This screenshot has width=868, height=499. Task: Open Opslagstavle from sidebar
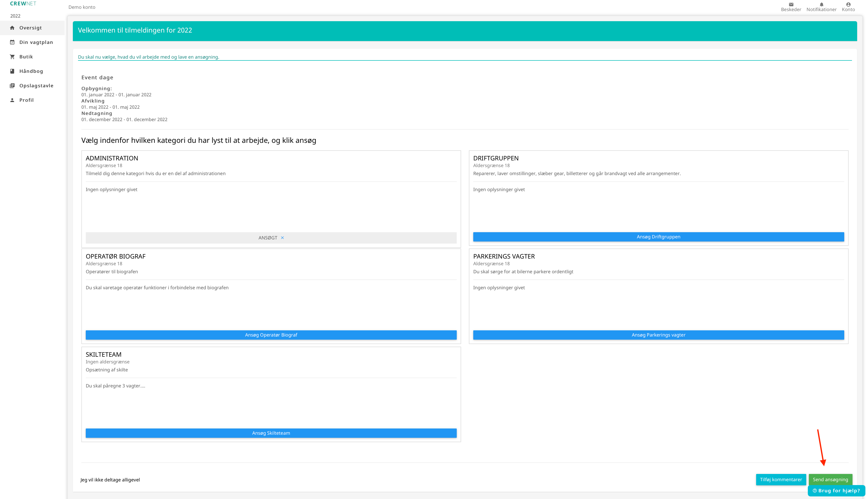click(x=32, y=86)
